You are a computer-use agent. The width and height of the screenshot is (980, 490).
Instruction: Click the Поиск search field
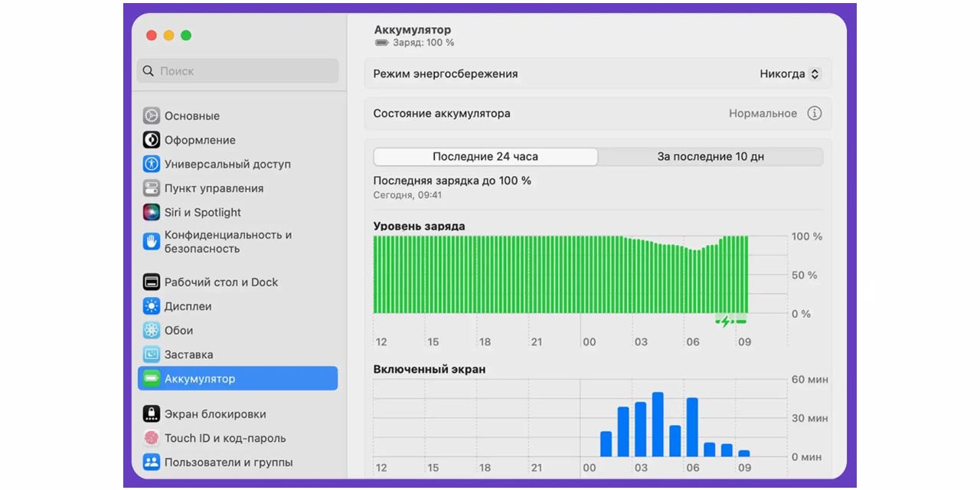[237, 71]
